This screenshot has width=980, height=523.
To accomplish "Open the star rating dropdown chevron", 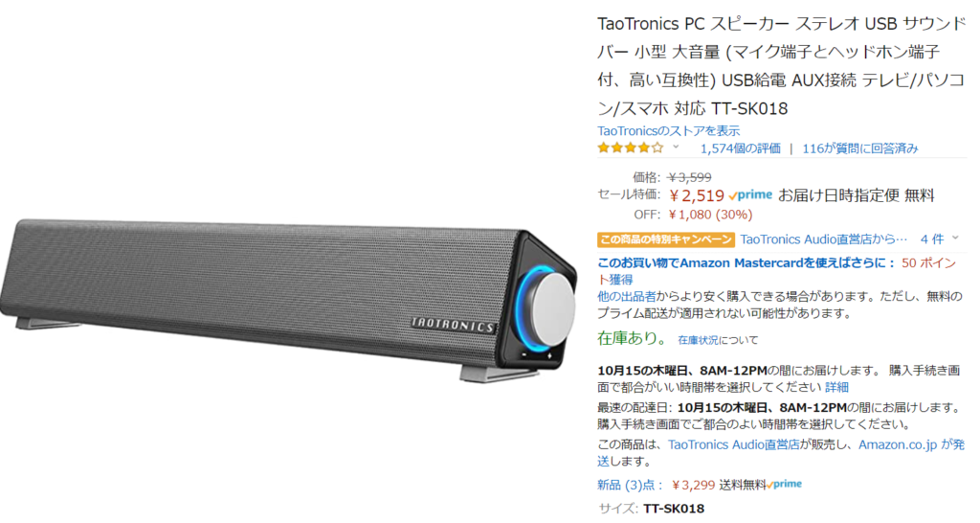I will click(676, 148).
